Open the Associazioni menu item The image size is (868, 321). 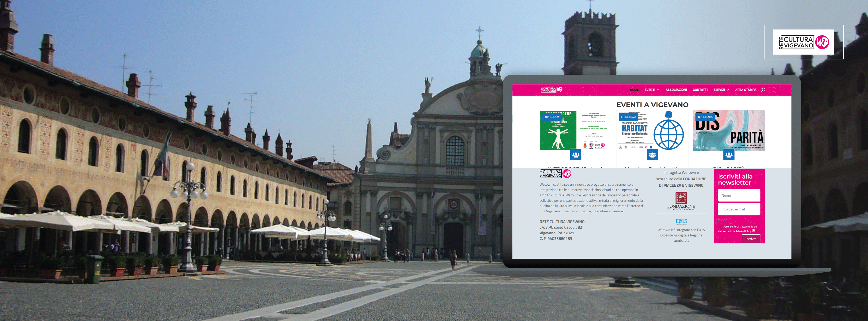(x=676, y=90)
